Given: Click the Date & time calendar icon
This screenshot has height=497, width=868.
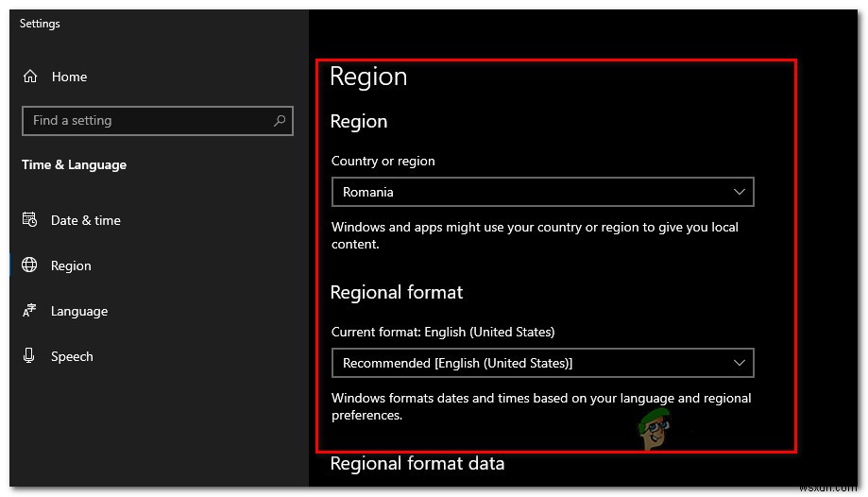Looking at the screenshot, I should click(29, 219).
